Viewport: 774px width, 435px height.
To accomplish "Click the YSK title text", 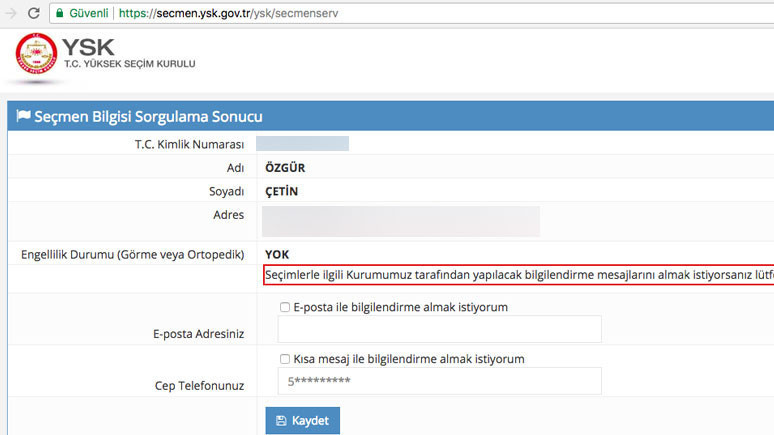I will [88, 47].
